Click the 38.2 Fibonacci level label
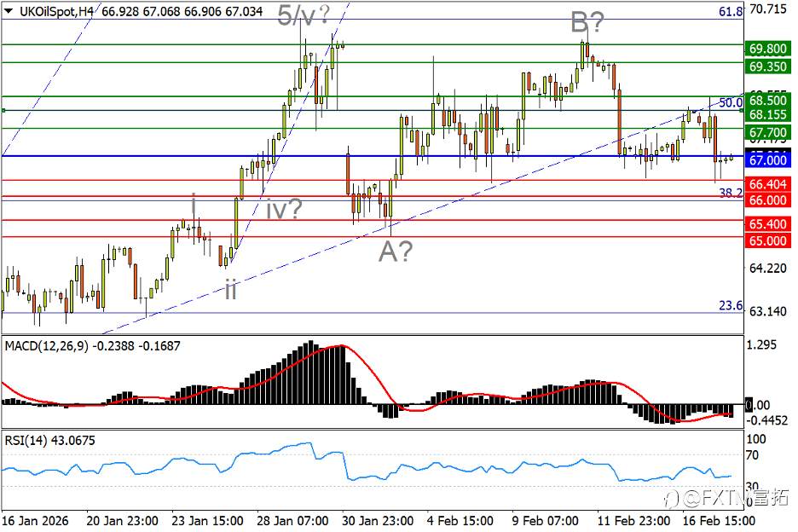Screen dimensions: 798x532 point(731,193)
